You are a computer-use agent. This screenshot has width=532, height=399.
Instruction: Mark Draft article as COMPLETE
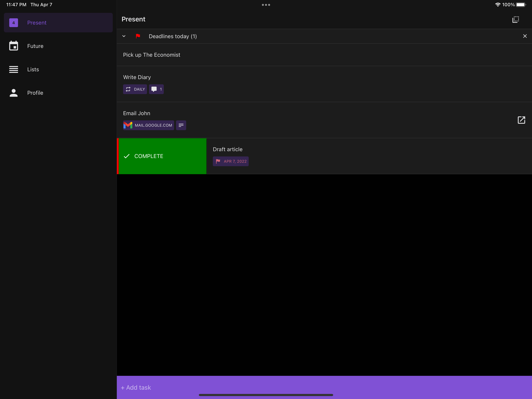[162, 156]
